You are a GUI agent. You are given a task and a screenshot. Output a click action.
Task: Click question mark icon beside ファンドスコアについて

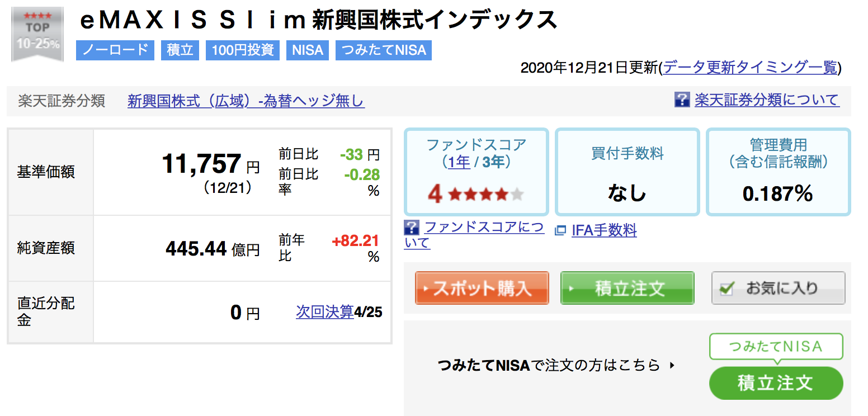[412, 227]
